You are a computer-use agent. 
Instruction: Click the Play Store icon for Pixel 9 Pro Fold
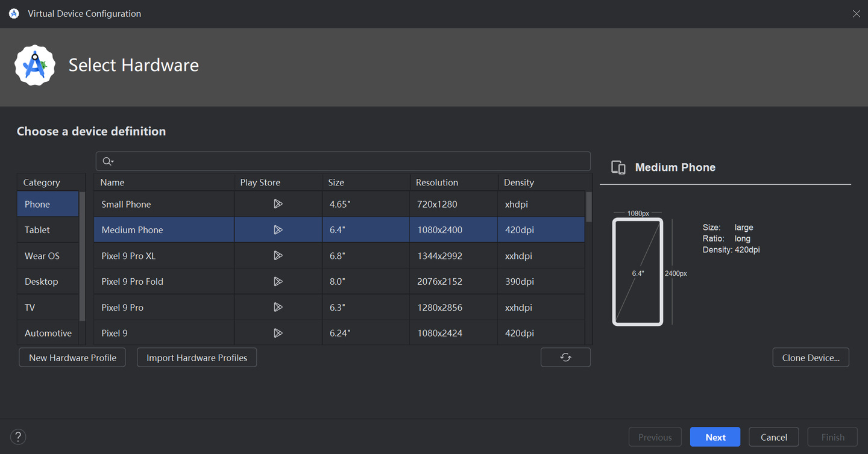(x=278, y=281)
